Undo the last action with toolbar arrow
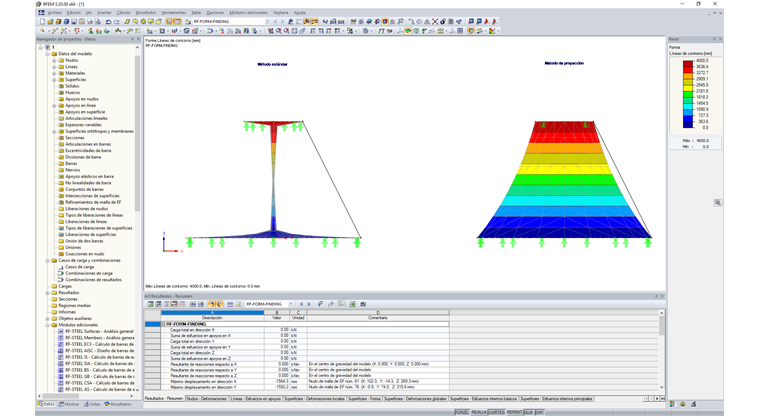Viewport: 760px width, 416px height. coord(109,21)
